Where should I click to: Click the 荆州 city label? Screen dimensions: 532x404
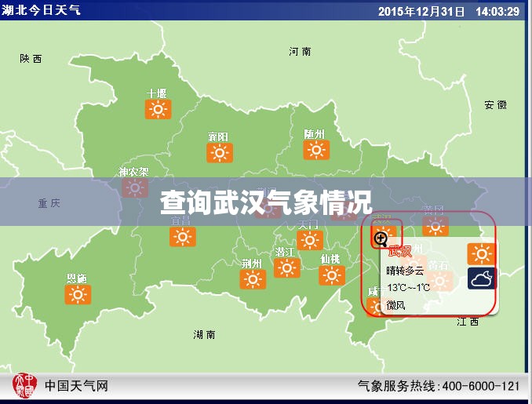(251, 264)
